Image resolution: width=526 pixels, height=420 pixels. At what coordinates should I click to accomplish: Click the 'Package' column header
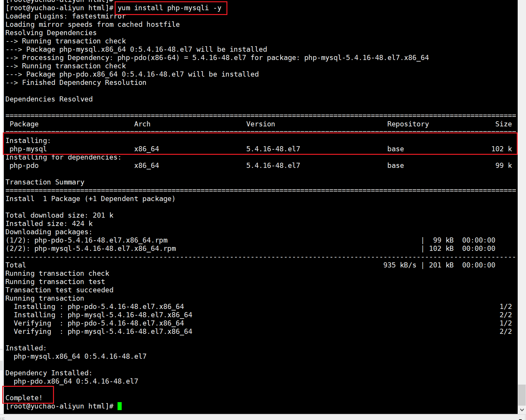click(24, 124)
